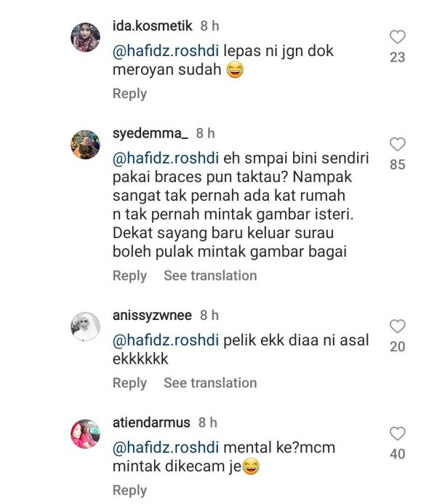Viewport: 429px width, 504px height.
Task: Reply to anissyzwnee's comment
Action: 129,383
